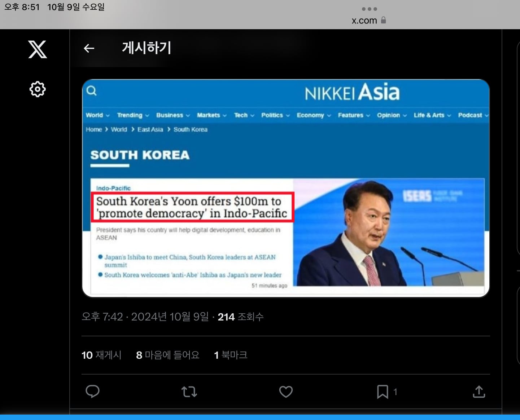Bookmark the post with the bookmark icon
The image size is (520, 420).
[x=383, y=392]
